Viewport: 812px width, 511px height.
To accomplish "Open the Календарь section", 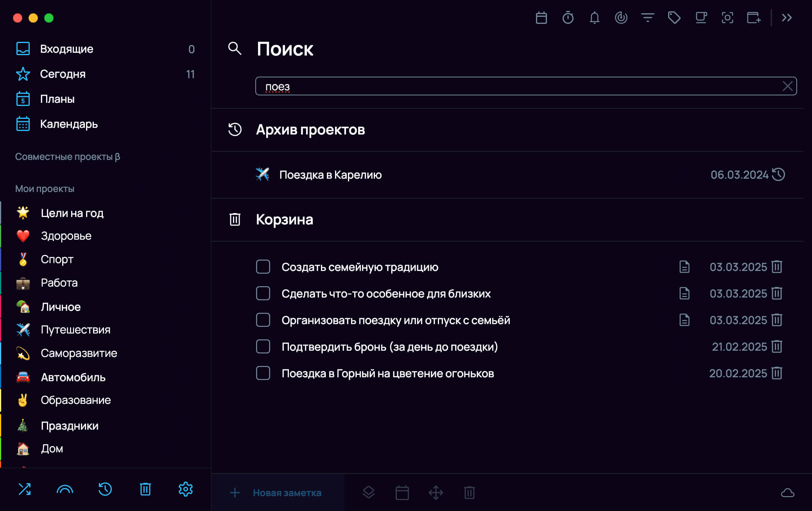I will (68, 124).
